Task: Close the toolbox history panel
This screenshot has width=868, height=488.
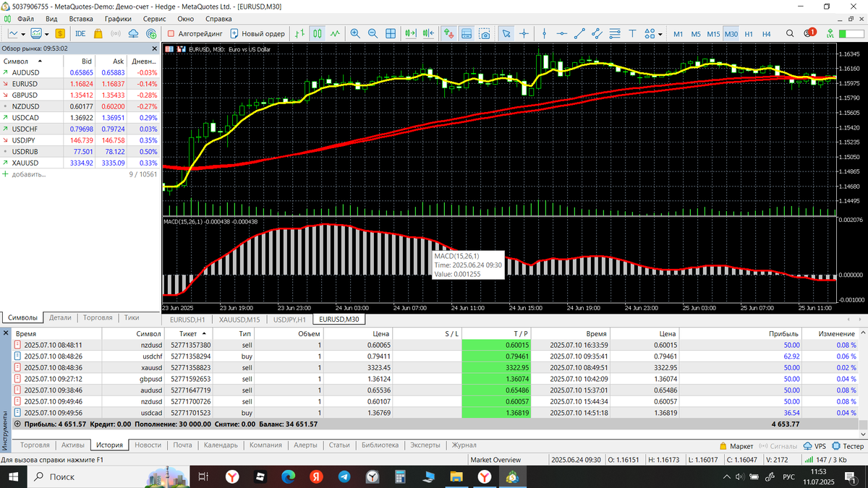Action: click(x=7, y=333)
